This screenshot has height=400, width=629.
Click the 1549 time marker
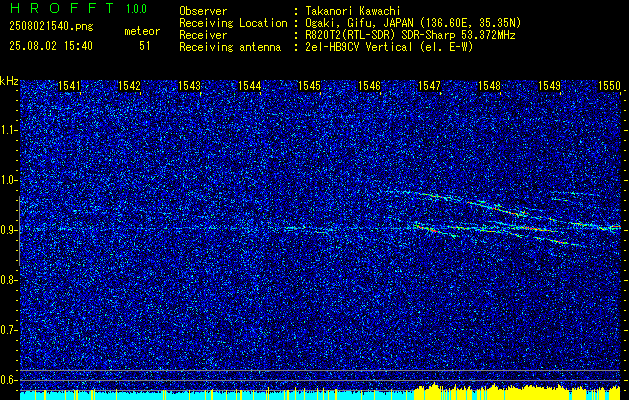549,86
